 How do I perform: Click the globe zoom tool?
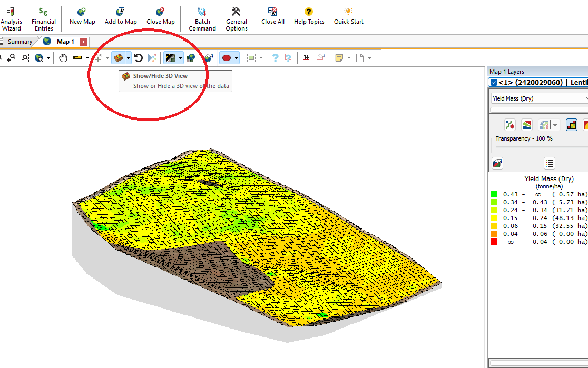(39, 58)
